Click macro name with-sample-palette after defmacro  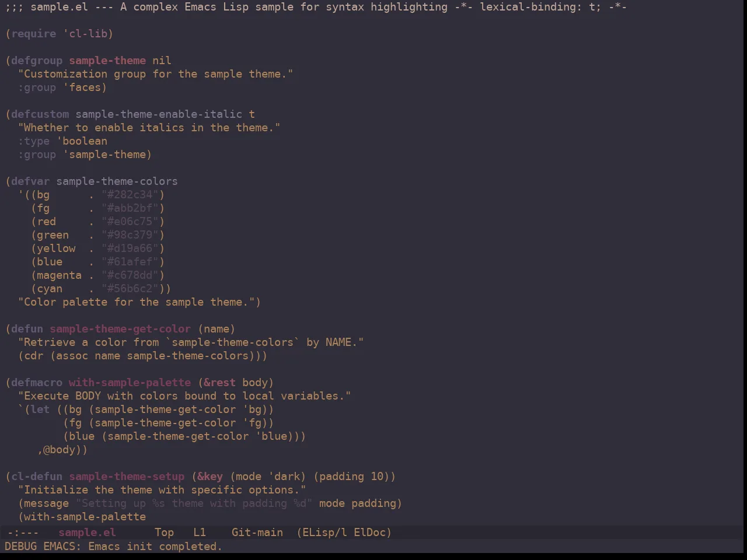tap(130, 383)
